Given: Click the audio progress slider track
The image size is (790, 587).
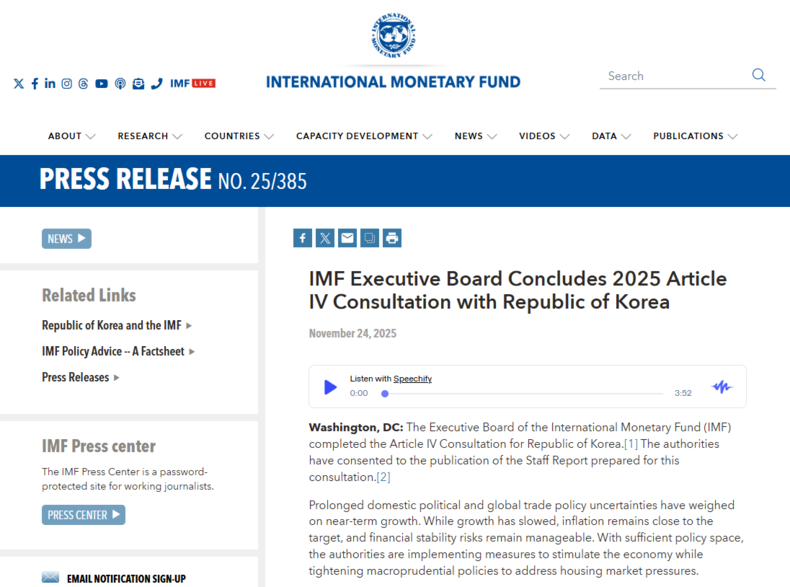Looking at the screenshot, I should pos(520,394).
